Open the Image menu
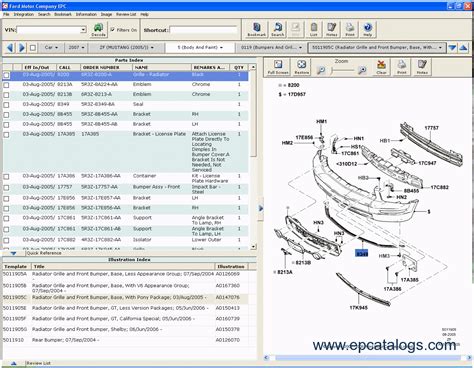 tap(106, 14)
